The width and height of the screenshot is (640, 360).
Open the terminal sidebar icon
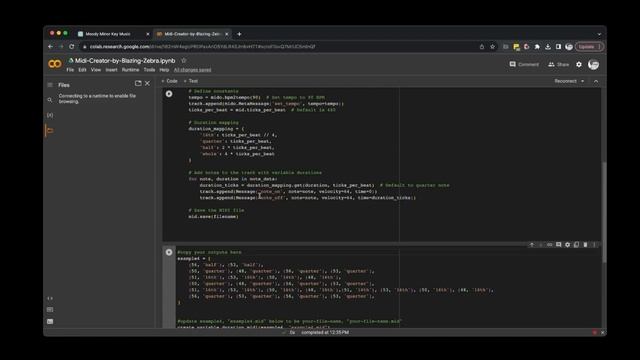50,322
